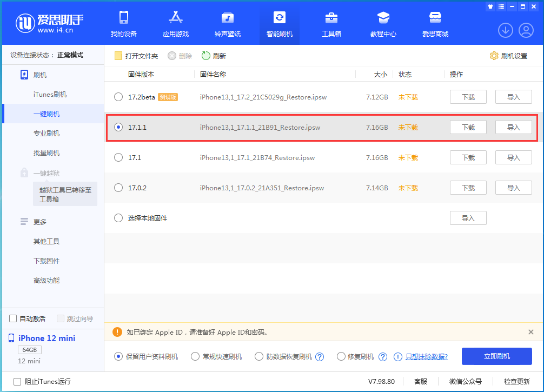Open the 教程中心 section

tap(383, 24)
